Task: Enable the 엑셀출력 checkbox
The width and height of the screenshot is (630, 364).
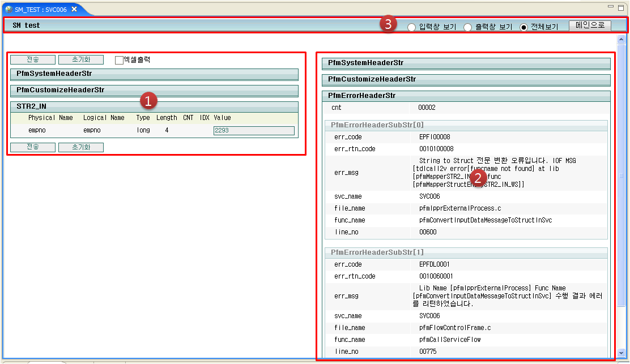Action: (119, 60)
